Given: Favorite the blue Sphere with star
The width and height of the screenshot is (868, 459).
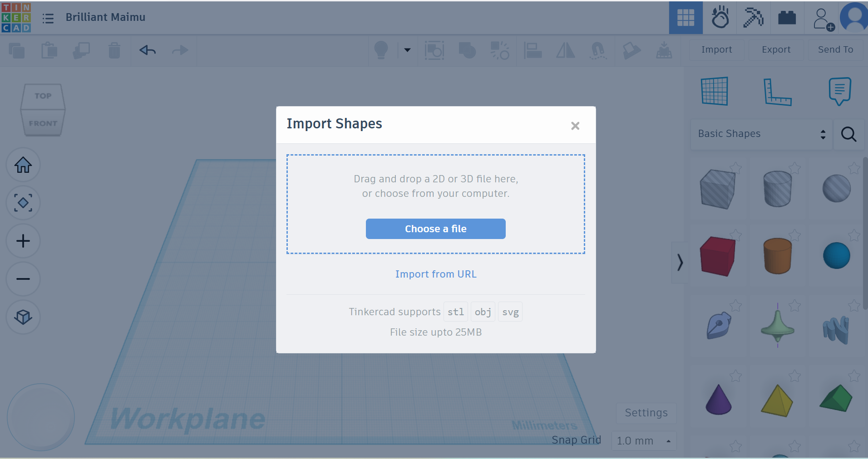Looking at the screenshot, I should click(x=854, y=235).
